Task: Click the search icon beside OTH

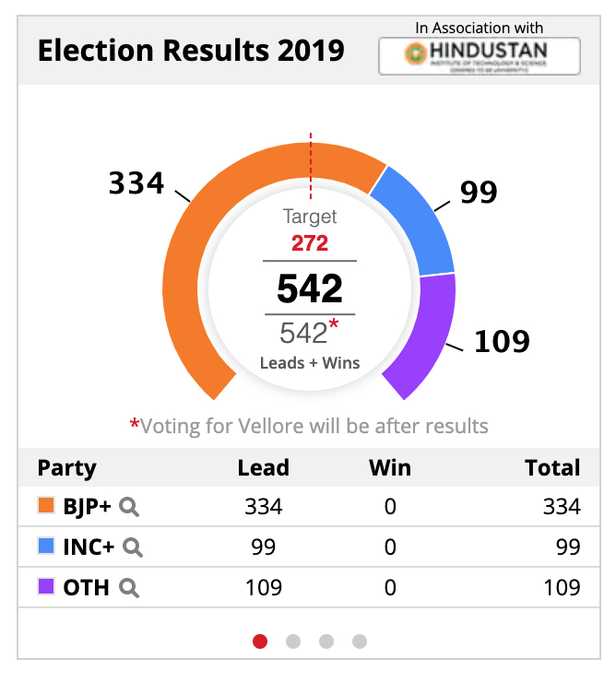Action: (128, 588)
